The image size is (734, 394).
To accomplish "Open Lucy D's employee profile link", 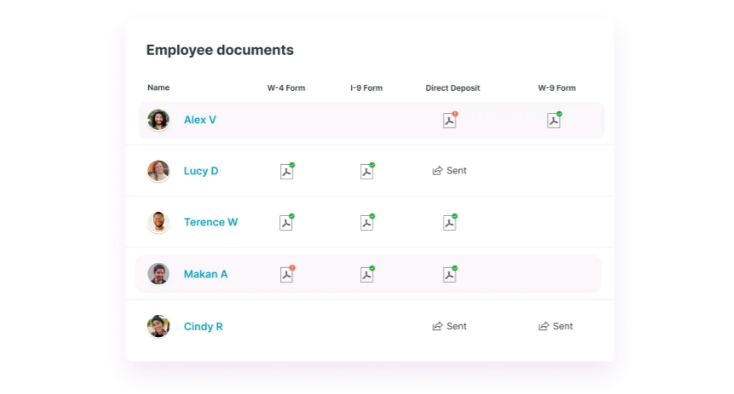I will pos(201,171).
